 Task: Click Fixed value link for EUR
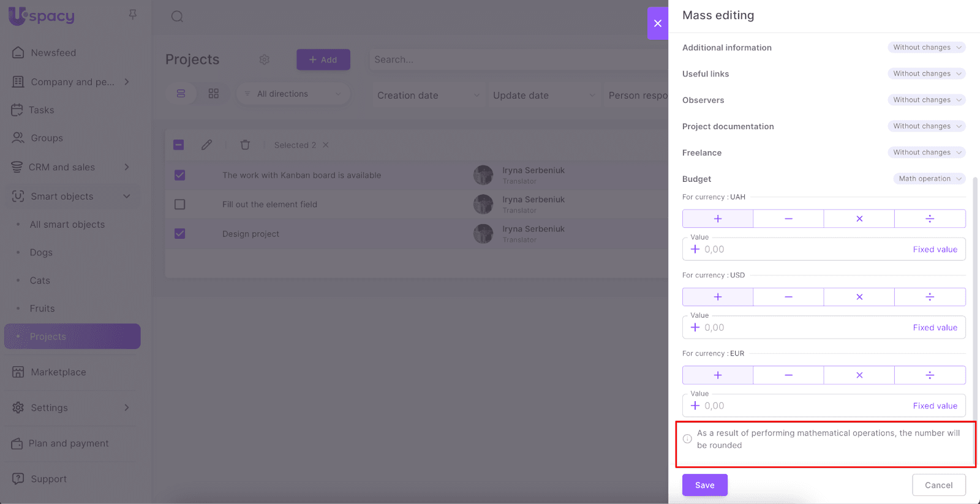(x=935, y=406)
